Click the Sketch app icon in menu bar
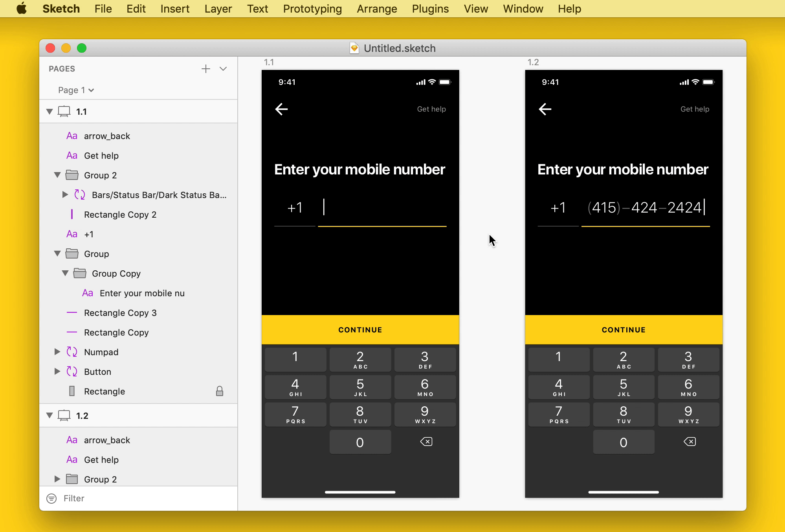Screen dimensions: 785x532 61,8
